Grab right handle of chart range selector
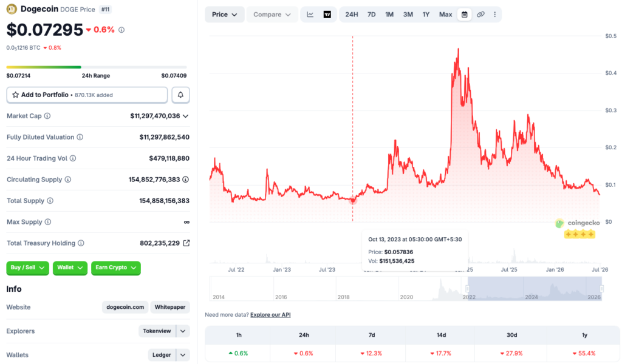 tap(602, 289)
